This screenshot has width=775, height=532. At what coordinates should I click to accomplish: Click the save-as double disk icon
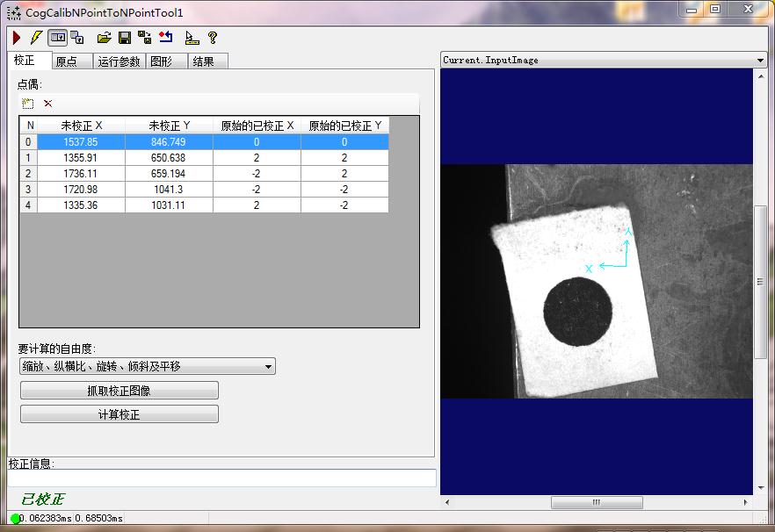click(144, 38)
